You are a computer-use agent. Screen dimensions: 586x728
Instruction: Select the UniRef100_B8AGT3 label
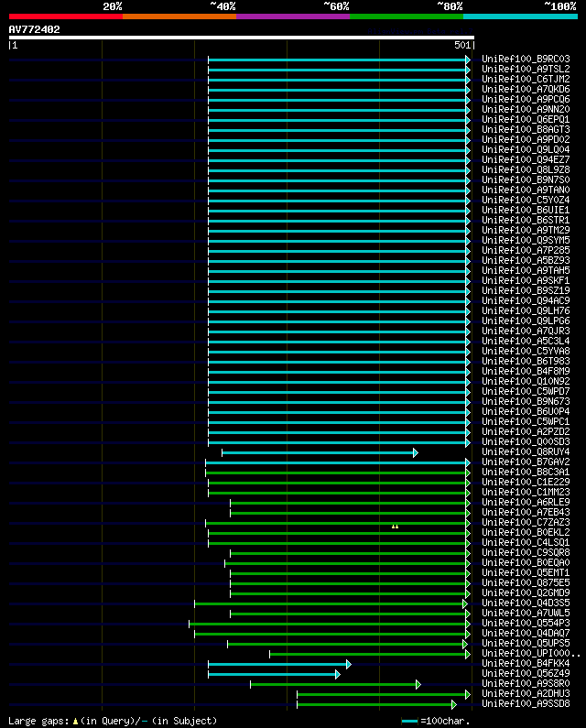526,129
